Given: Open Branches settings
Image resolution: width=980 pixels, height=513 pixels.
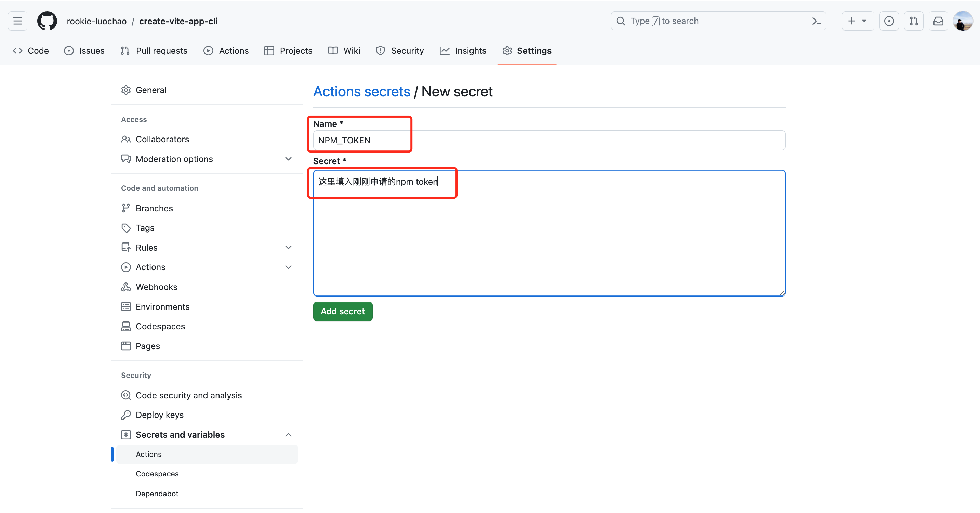Looking at the screenshot, I should point(207,208).
